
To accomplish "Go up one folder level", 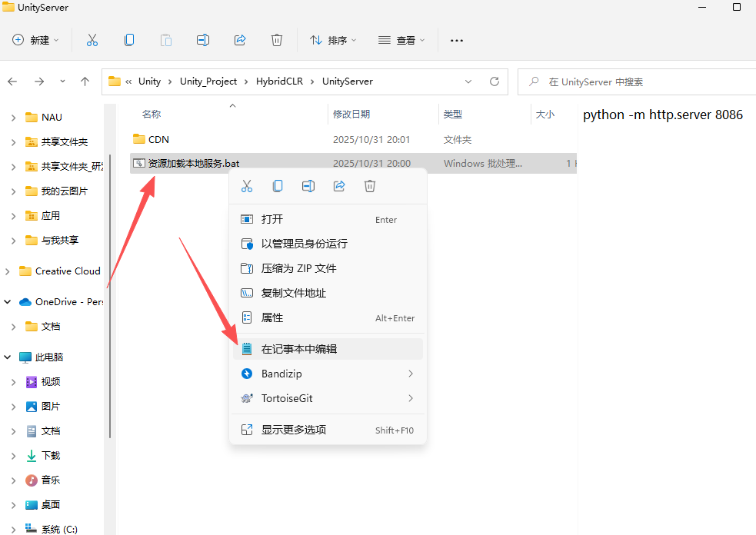I will click(85, 81).
